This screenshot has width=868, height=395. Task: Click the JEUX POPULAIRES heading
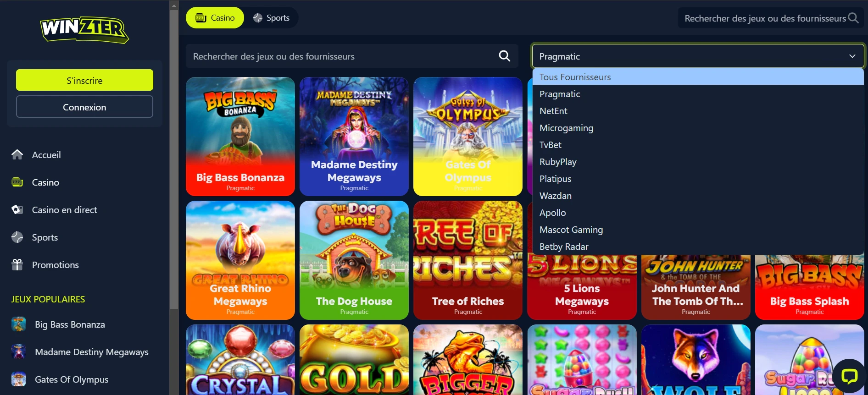click(48, 299)
